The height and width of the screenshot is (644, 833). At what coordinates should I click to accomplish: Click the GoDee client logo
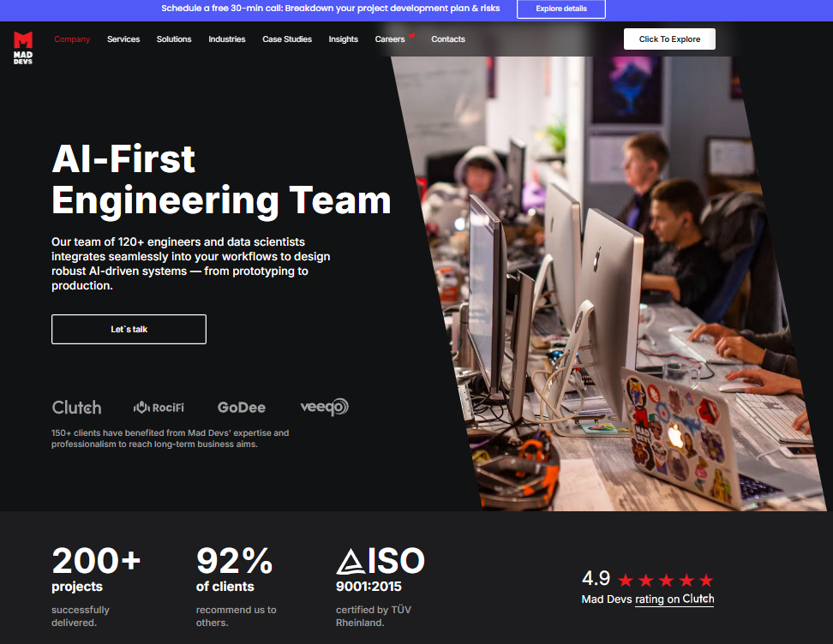pyautogui.click(x=241, y=408)
